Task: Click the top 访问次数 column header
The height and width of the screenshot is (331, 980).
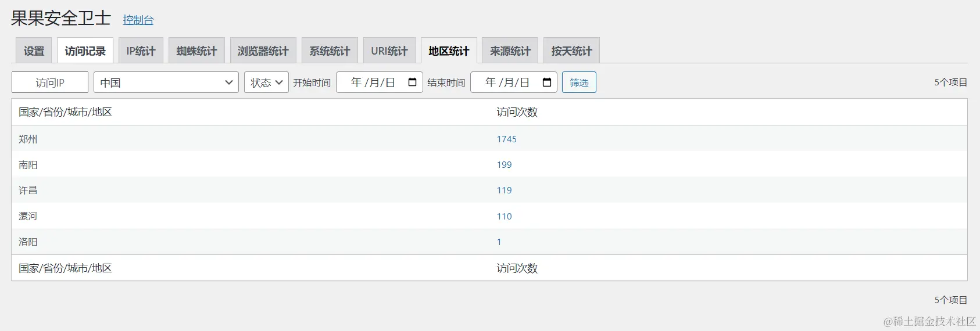Action: coord(517,112)
